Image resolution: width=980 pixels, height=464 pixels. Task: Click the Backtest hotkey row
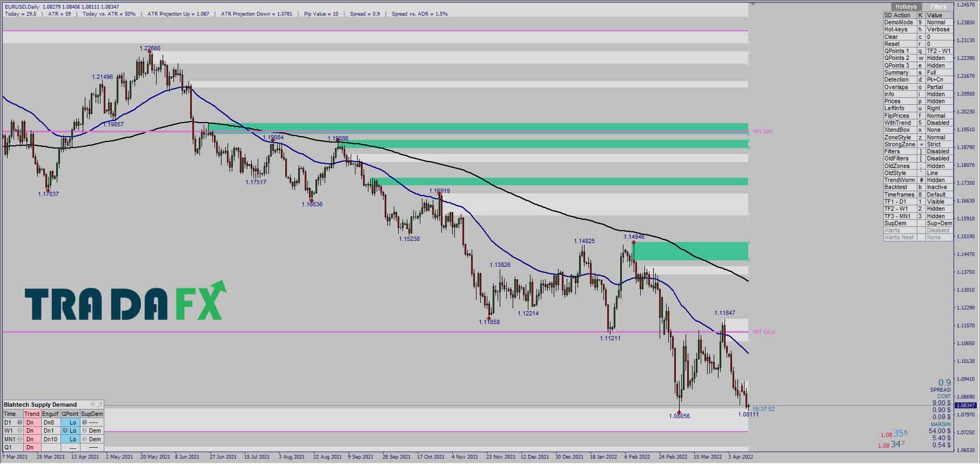point(918,187)
